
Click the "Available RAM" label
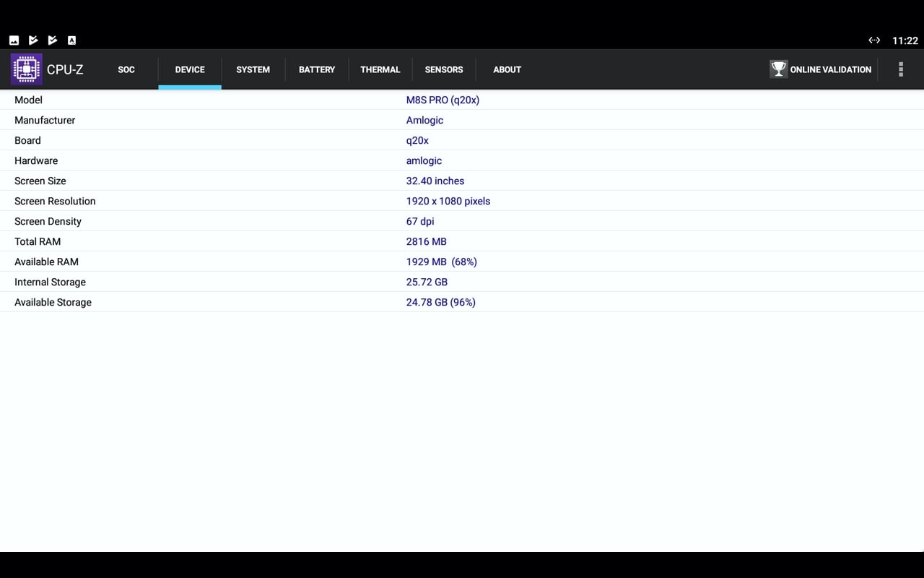point(46,262)
